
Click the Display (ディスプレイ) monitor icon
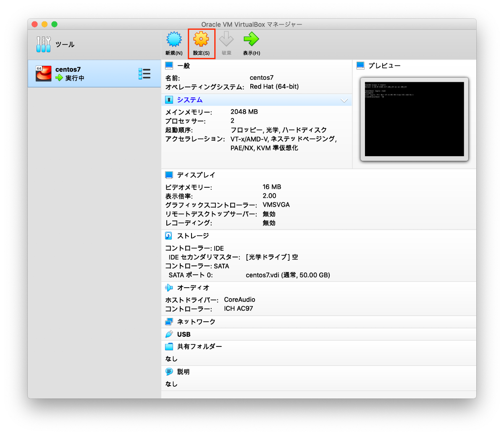(169, 175)
